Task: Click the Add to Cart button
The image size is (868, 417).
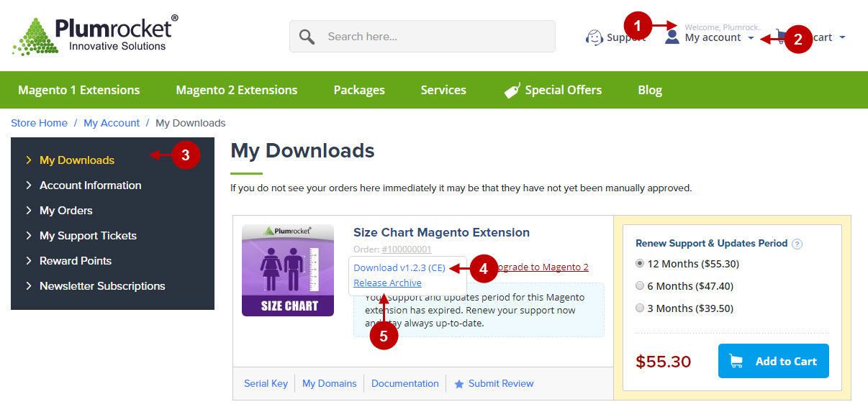Action: tap(773, 361)
